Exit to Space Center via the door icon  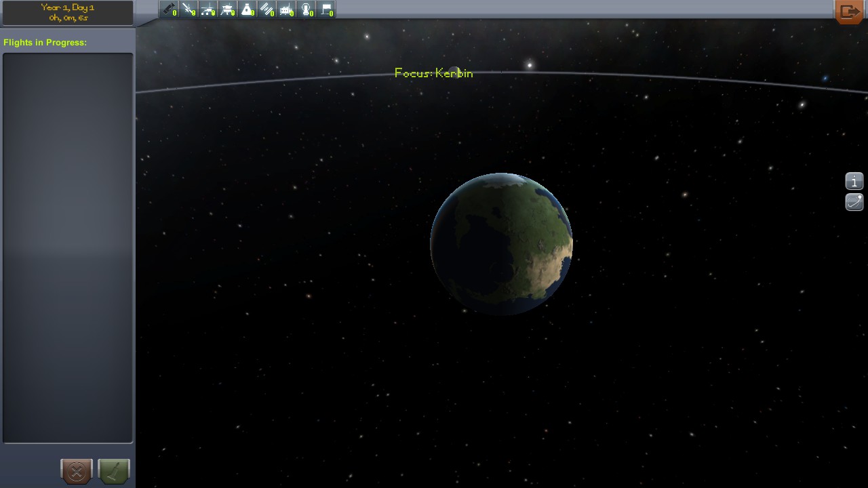click(x=848, y=11)
